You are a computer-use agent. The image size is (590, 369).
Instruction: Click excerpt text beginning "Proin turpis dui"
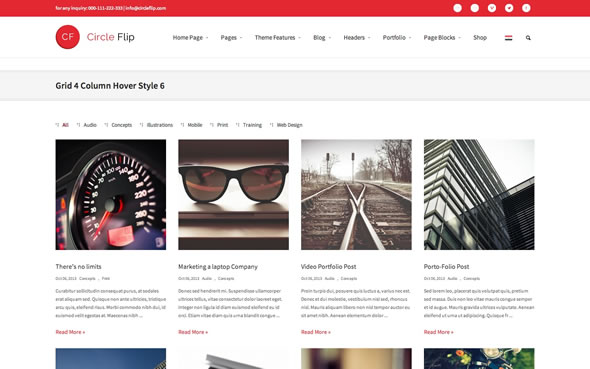tap(356, 303)
